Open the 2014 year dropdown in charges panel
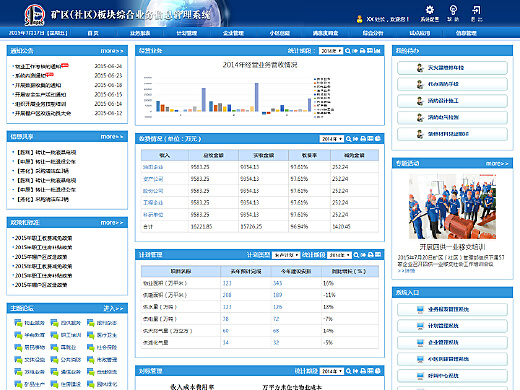Screen dimensions: 520x390 (x=332, y=139)
